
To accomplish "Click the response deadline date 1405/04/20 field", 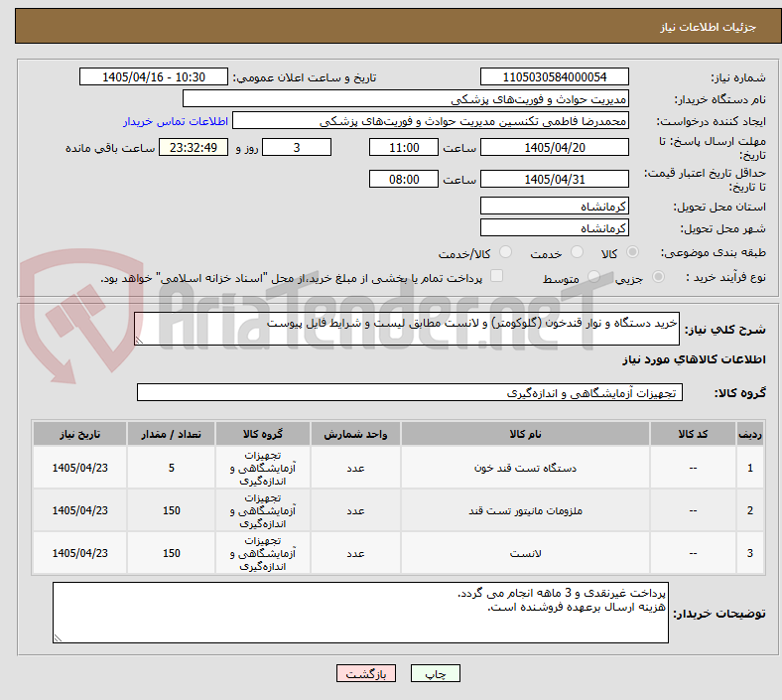I will tap(555, 147).
